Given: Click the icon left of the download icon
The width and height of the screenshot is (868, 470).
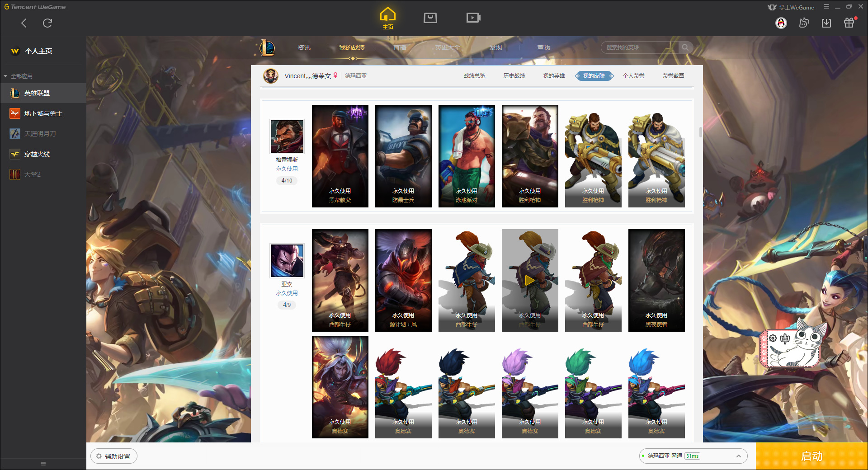Looking at the screenshot, I should [804, 23].
